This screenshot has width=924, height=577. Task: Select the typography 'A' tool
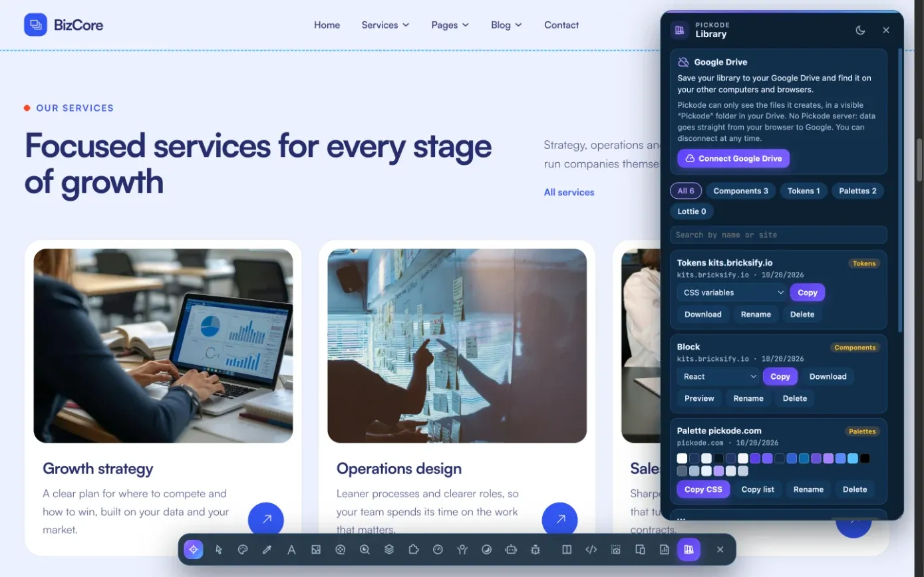(x=291, y=550)
